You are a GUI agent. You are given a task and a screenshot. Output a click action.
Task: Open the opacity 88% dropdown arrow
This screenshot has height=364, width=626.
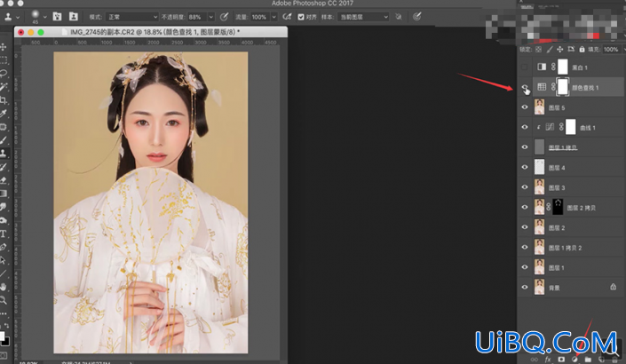[211, 17]
